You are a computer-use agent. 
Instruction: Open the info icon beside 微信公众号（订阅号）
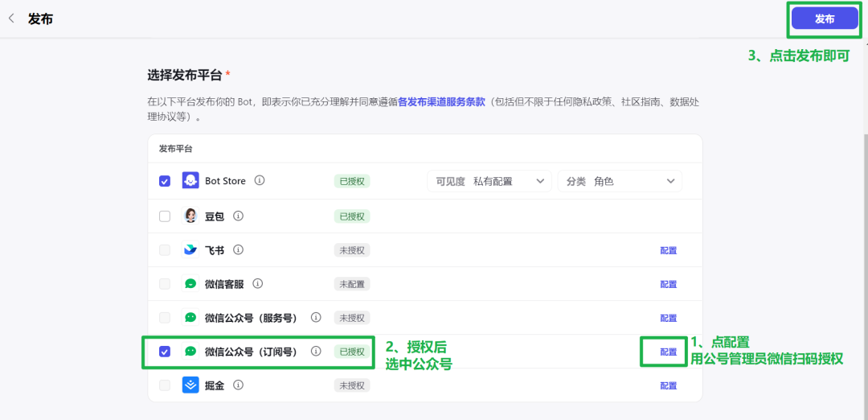316,352
